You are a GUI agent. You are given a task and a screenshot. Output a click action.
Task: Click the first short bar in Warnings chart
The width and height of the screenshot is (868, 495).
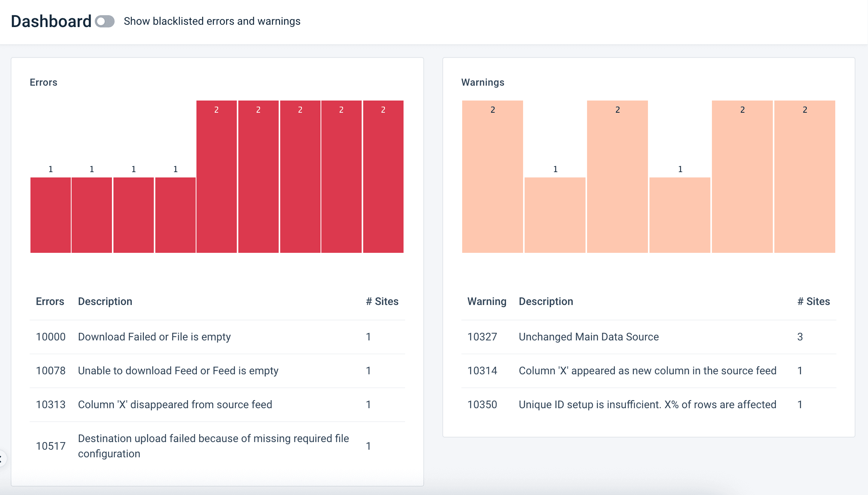point(555,215)
